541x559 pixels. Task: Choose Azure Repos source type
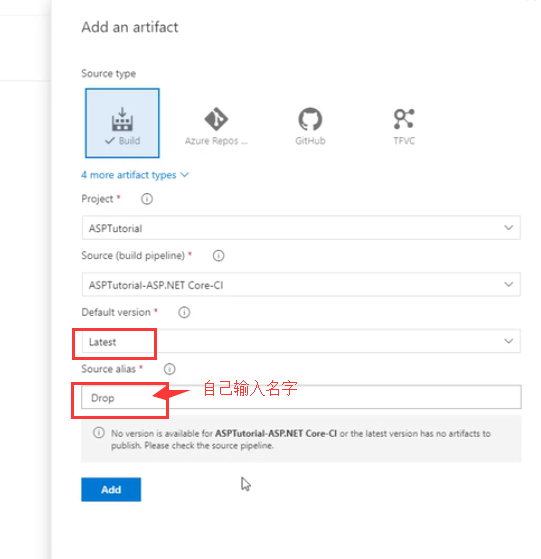click(x=216, y=126)
